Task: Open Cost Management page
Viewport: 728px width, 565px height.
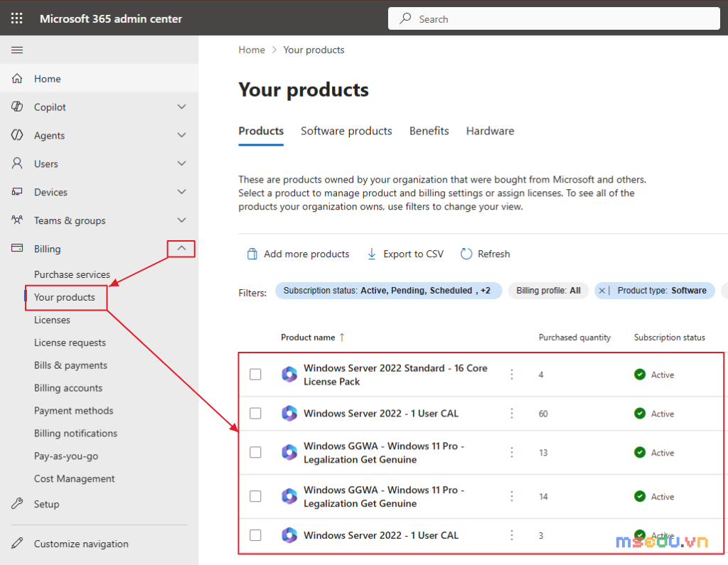Action: click(74, 478)
